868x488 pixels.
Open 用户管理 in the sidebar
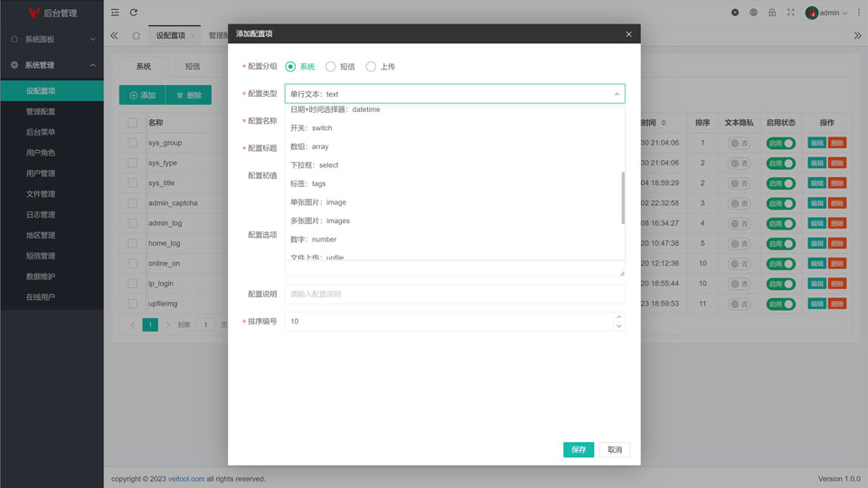(41, 174)
